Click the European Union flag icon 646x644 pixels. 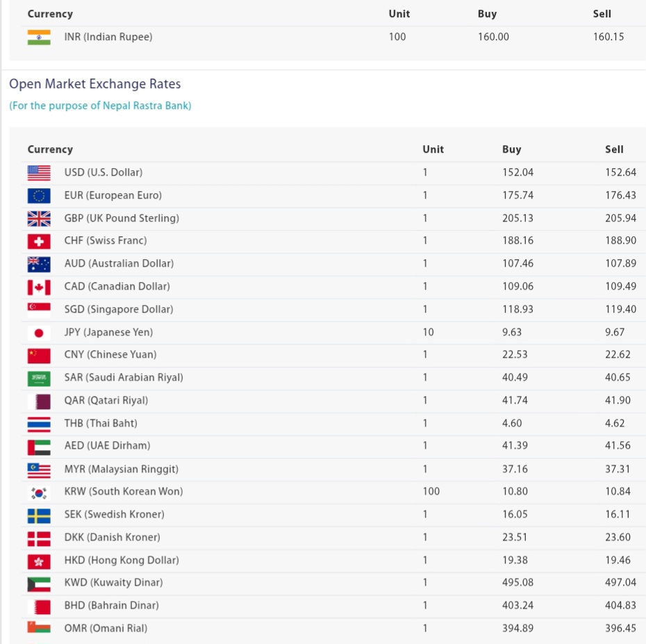(39, 196)
